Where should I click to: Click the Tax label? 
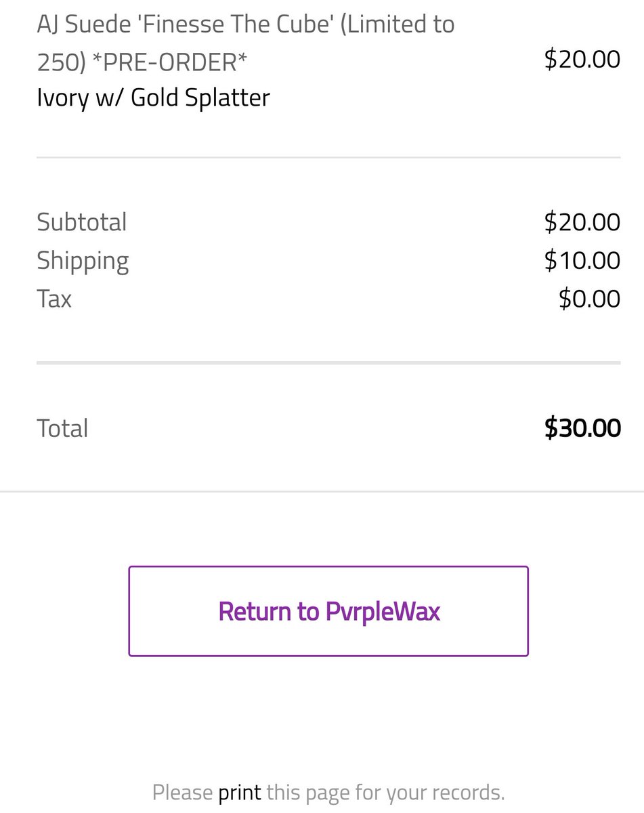pyautogui.click(x=54, y=299)
